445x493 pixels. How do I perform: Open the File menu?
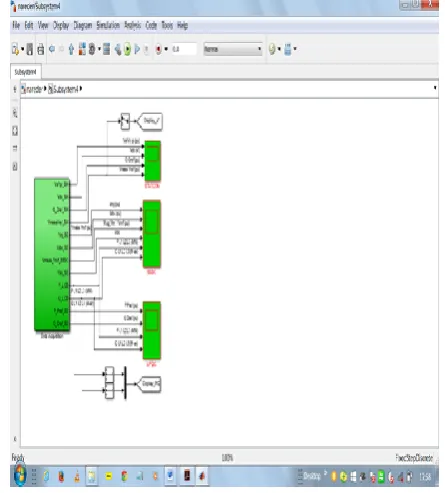pyautogui.click(x=16, y=25)
